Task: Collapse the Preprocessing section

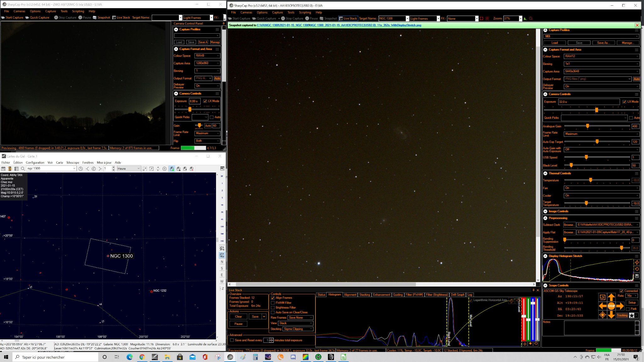Action: (545, 218)
